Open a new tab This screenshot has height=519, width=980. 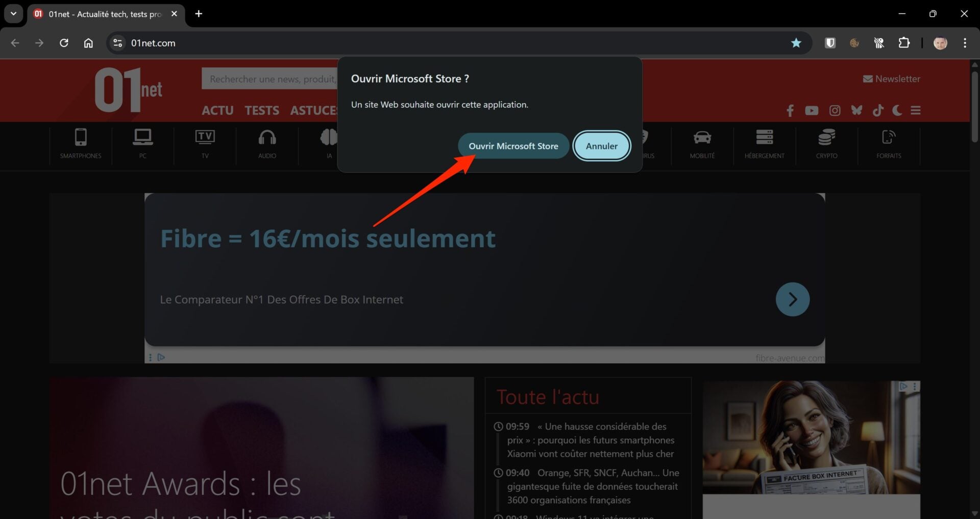click(x=199, y=14)
